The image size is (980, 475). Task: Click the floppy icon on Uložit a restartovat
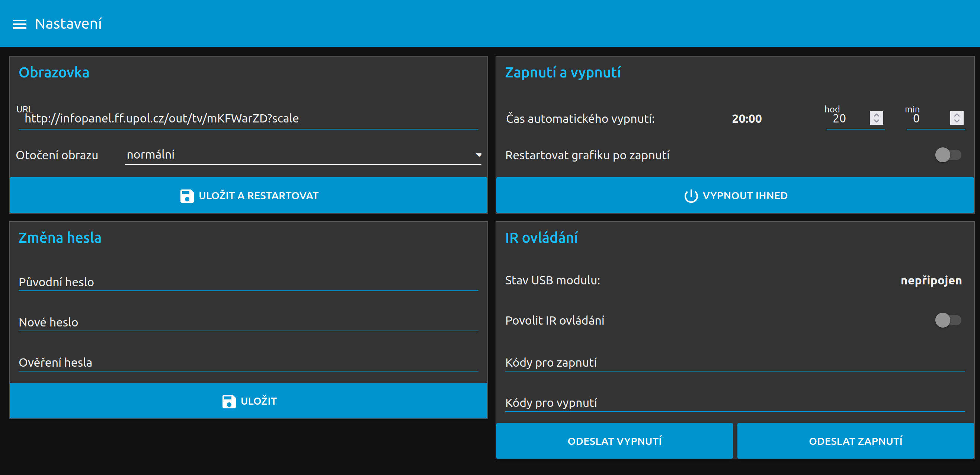pyautogui.click(x=187, y=196)
